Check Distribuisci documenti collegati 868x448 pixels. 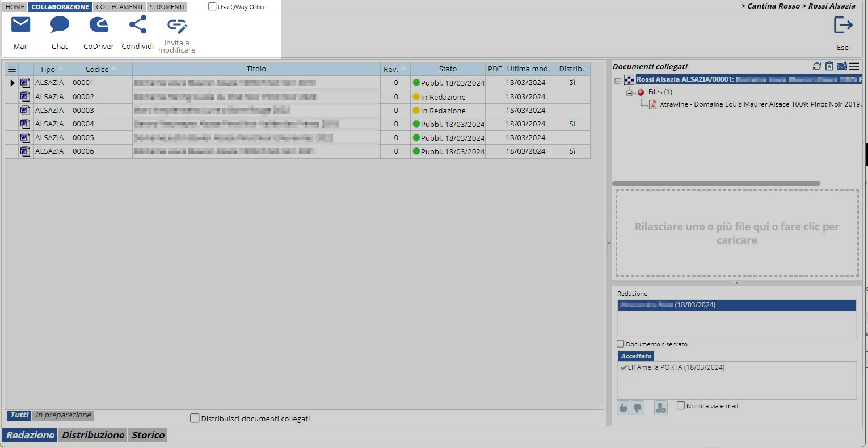tap(195, 419)
